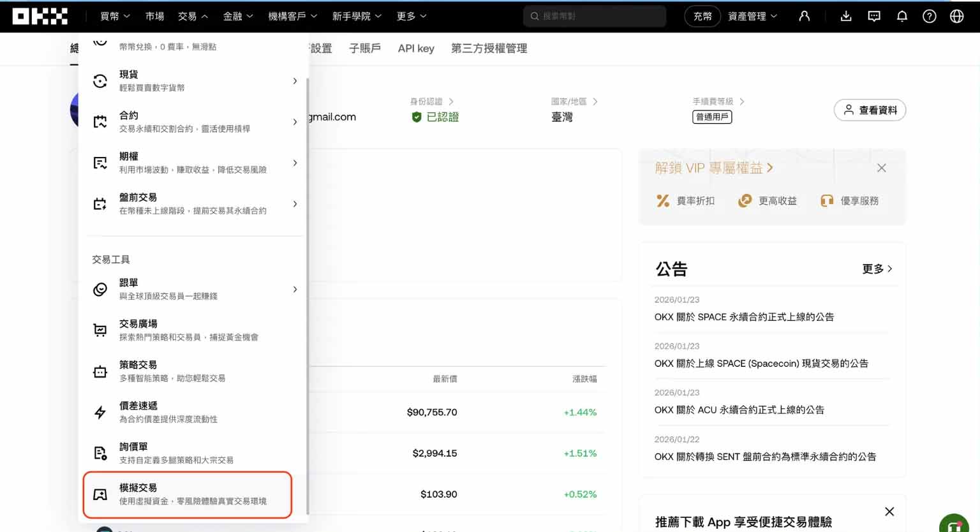Select the 價差速遞 menu entry
980x532 pixels.
pyautogui.click(x=192, y=412)
